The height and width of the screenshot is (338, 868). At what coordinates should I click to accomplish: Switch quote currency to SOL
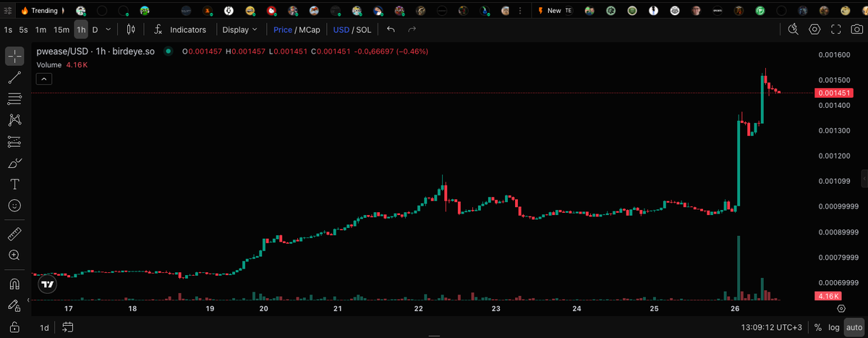tap(363, 30)
